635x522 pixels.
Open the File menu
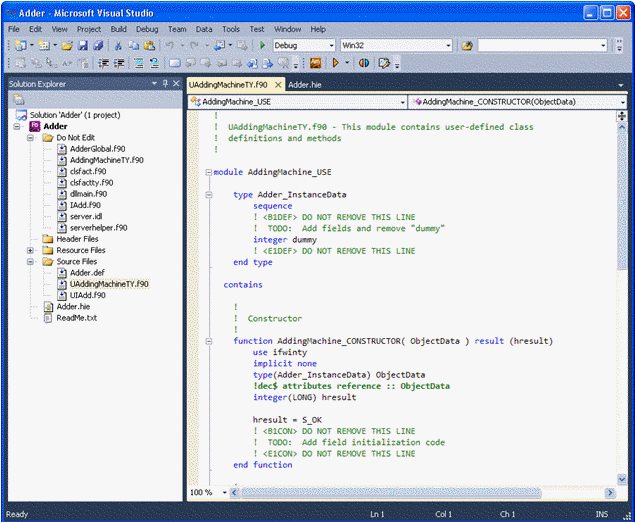14,29
